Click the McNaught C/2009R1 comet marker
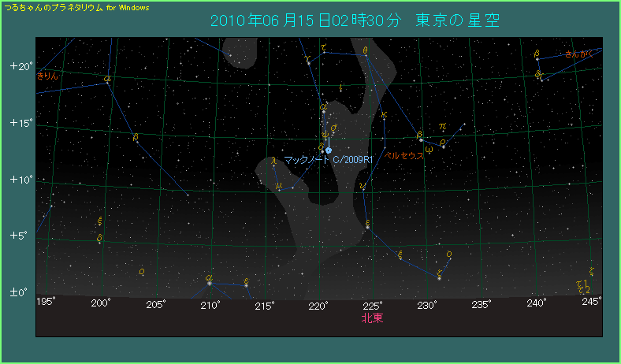Screen dimensions: 621x364 329,150
